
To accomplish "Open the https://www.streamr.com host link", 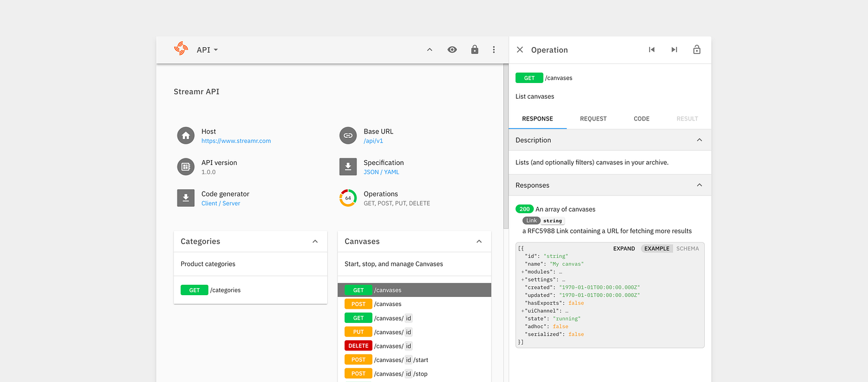I will pos(236,141).
